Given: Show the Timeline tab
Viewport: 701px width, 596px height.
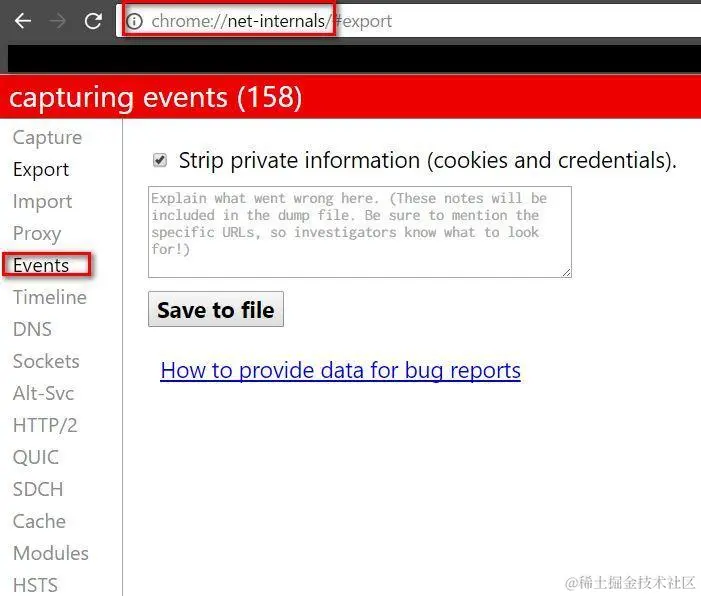Looking at the screenshot, I should (x=50, y=297).
